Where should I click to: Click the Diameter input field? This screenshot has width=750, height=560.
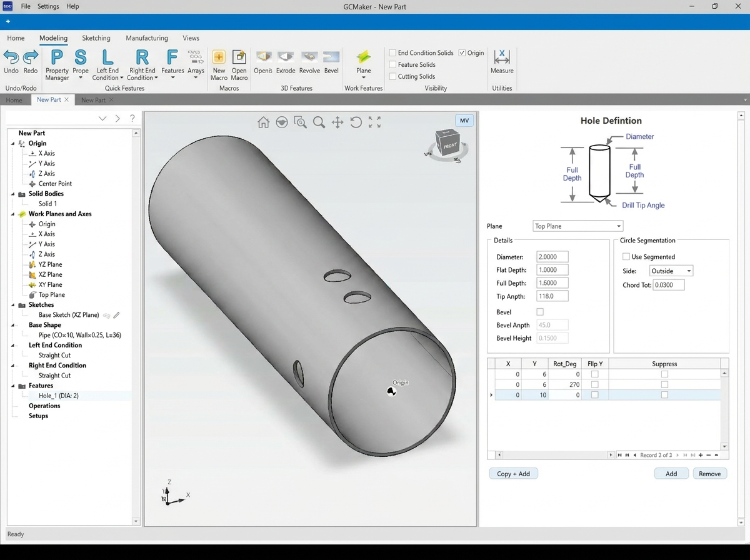tap(552, 257)
